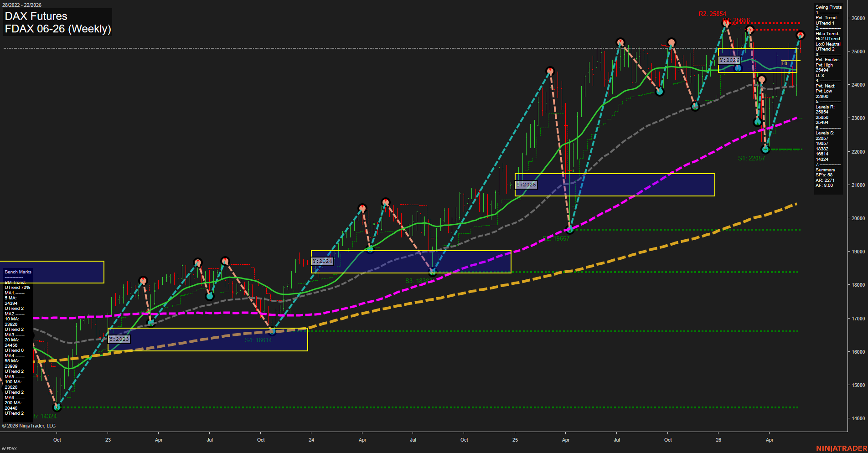Click the '28/2022 - 22/2026' date range

[x=22, y=5]
